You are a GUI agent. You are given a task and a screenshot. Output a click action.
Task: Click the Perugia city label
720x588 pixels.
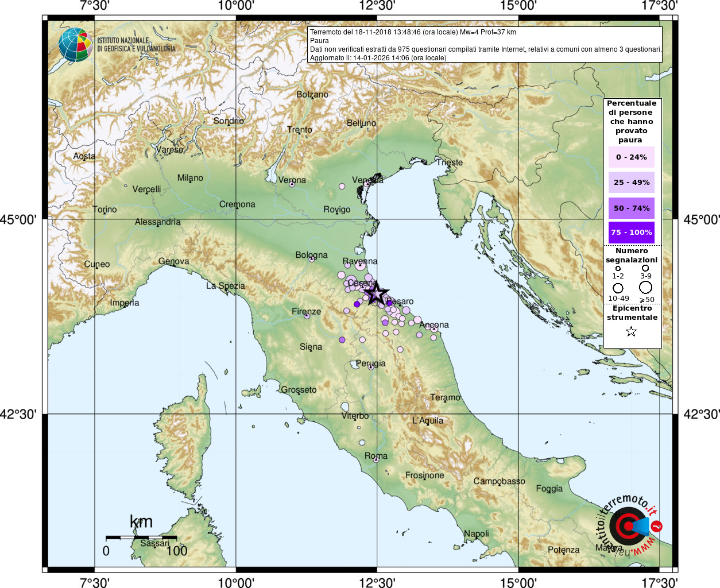coord(371,363)
